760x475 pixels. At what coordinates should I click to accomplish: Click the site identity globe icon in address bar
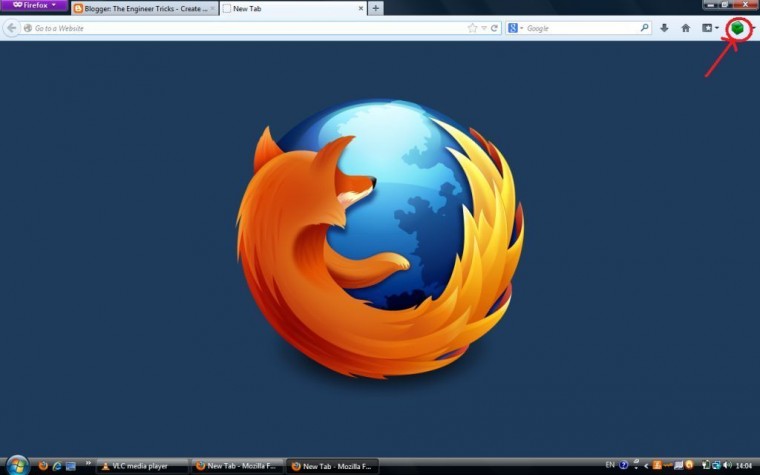coord(28,28)
